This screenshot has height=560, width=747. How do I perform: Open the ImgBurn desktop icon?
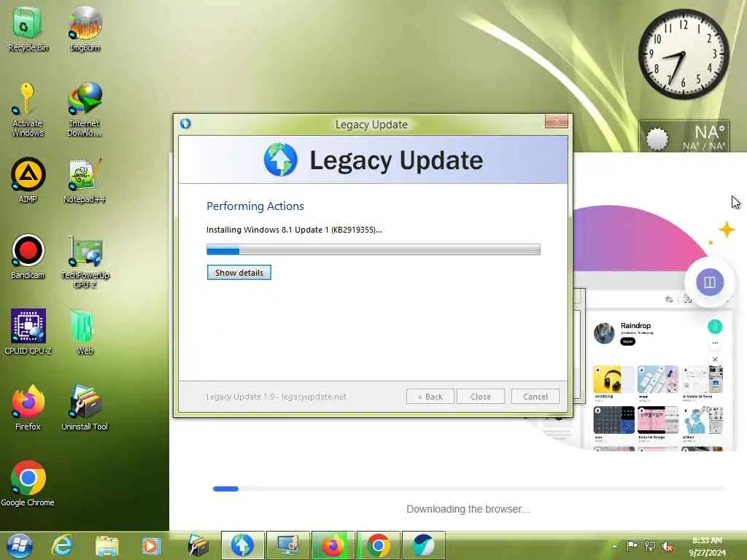[x=85, y=28]
